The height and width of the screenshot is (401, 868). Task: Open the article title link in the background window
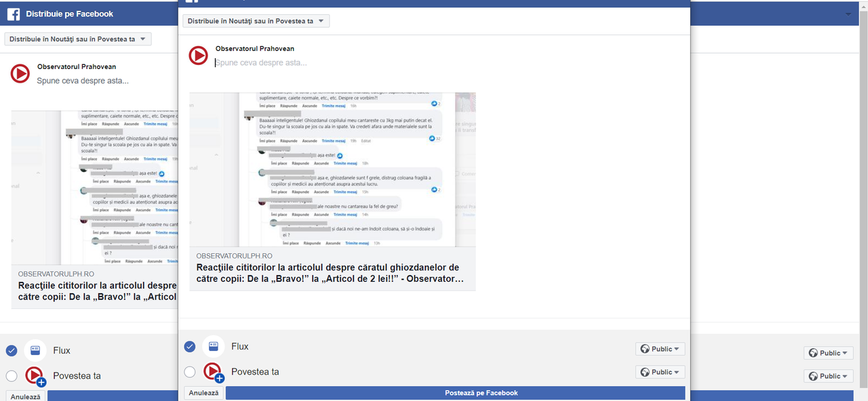click(x=98, y=291)
